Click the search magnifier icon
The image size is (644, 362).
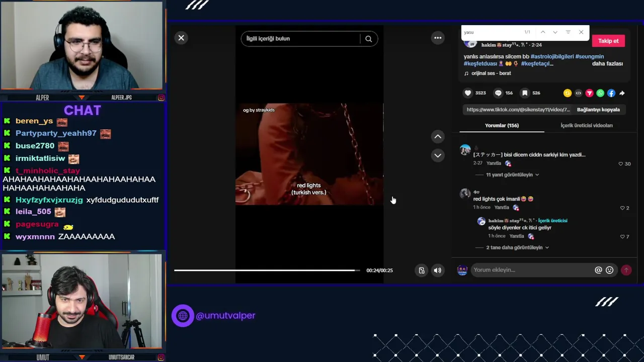(368, 39)
